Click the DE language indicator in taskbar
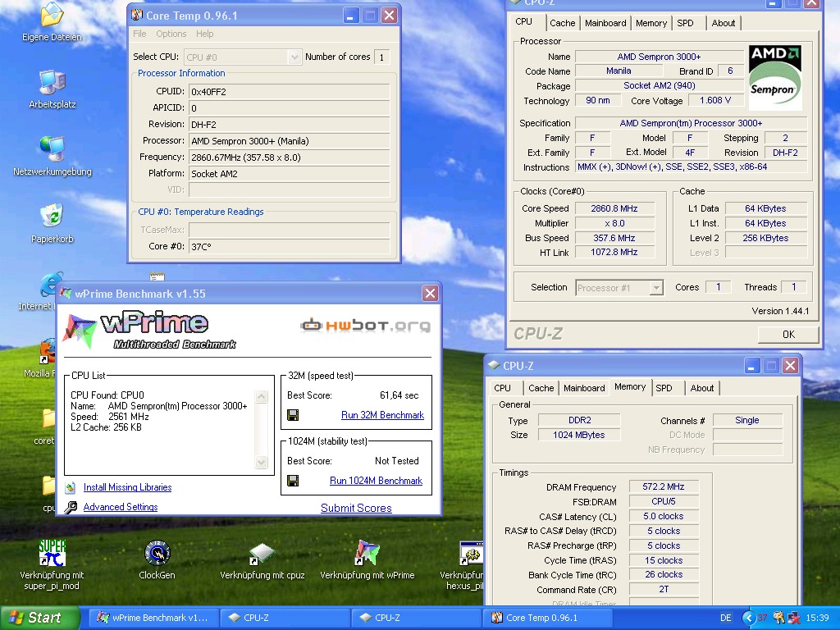 (725, 618)
